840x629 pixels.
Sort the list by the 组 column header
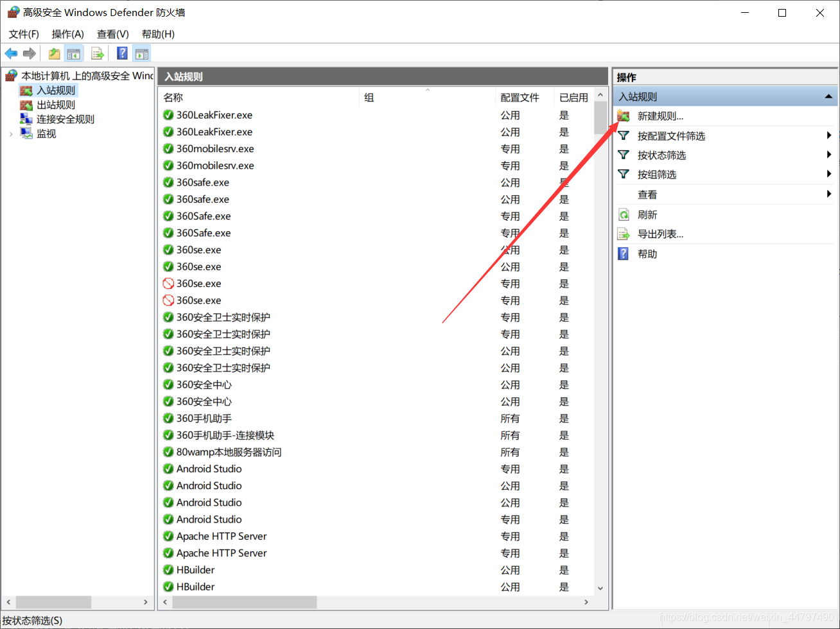point(428,98)
